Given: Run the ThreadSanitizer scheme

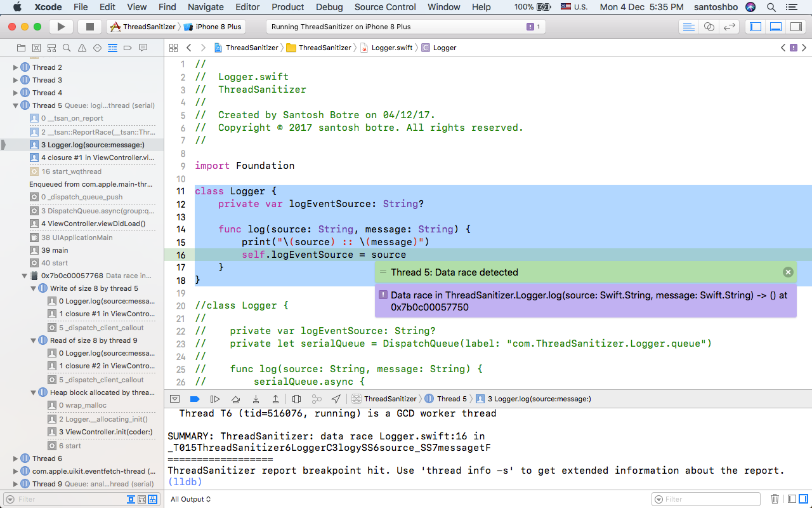Looking at the screenshot, I should (x=61, y=27).
